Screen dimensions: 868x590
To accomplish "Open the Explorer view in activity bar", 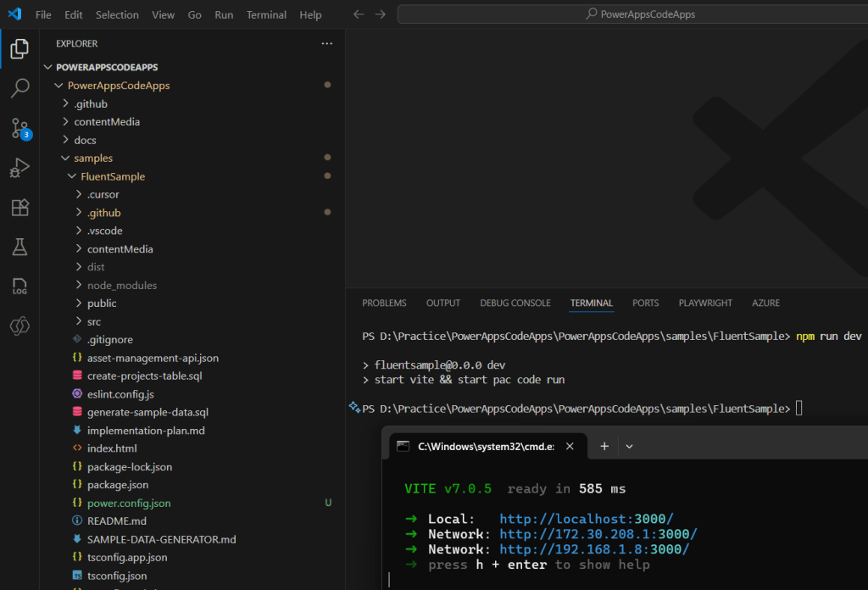I will click(19, 49).
